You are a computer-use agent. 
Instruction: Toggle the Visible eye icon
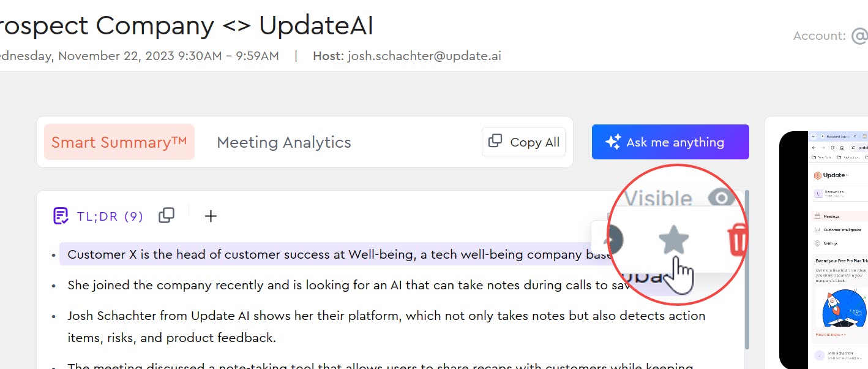pyautogui.click(x=720, y=199)
